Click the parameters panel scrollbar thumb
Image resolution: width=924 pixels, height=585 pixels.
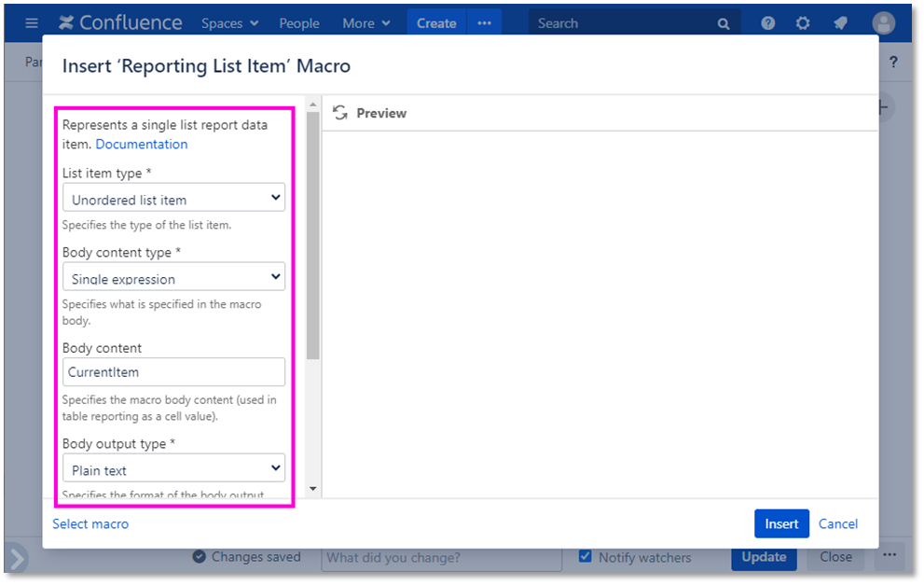tap(313, 236)
